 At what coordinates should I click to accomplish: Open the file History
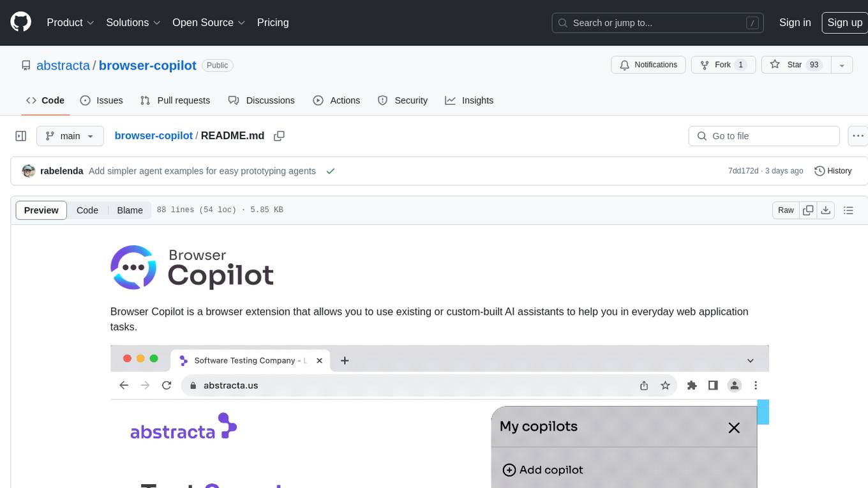click(x=833, y=171)
